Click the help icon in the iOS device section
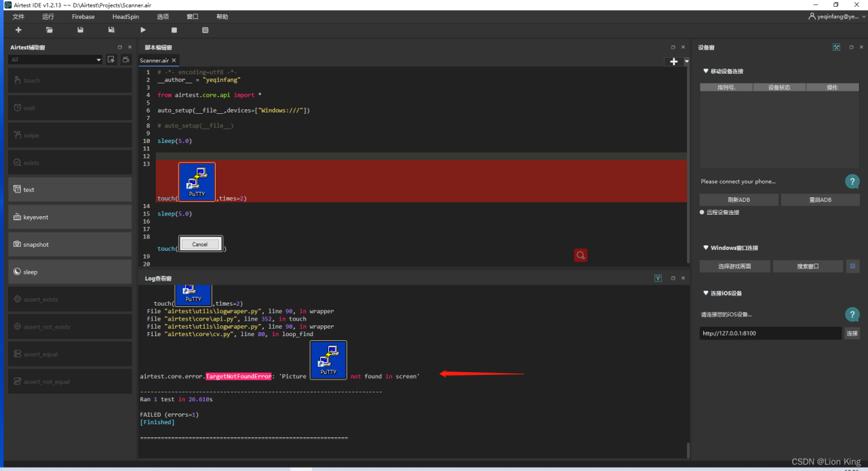Viewport: 868px width, 471px height. (x=852, y=314)
